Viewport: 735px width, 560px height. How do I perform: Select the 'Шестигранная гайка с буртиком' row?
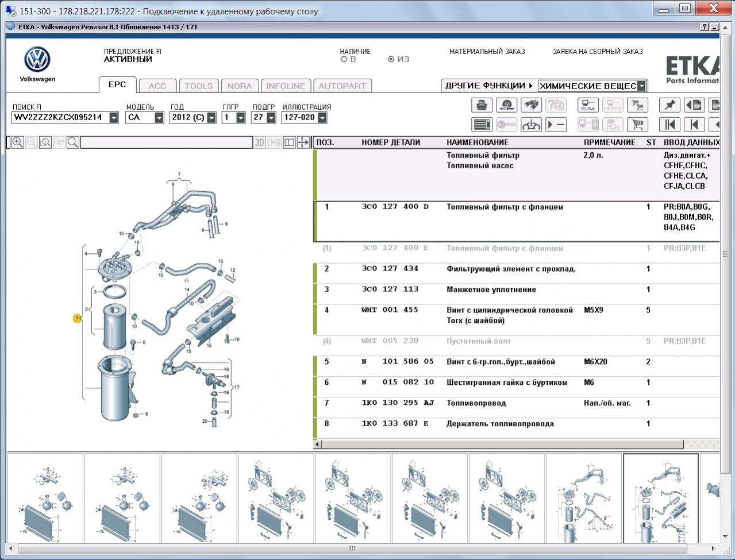pyautogui.click(x=516, y=387)
